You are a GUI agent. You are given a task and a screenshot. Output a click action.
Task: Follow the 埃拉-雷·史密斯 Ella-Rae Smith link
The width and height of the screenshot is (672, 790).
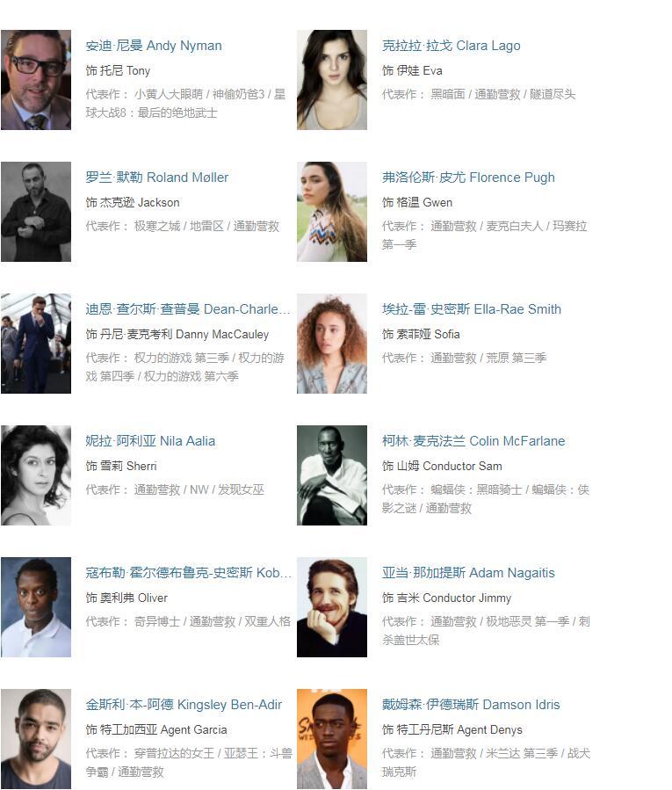pyautogui.click(x=472, y=308)
